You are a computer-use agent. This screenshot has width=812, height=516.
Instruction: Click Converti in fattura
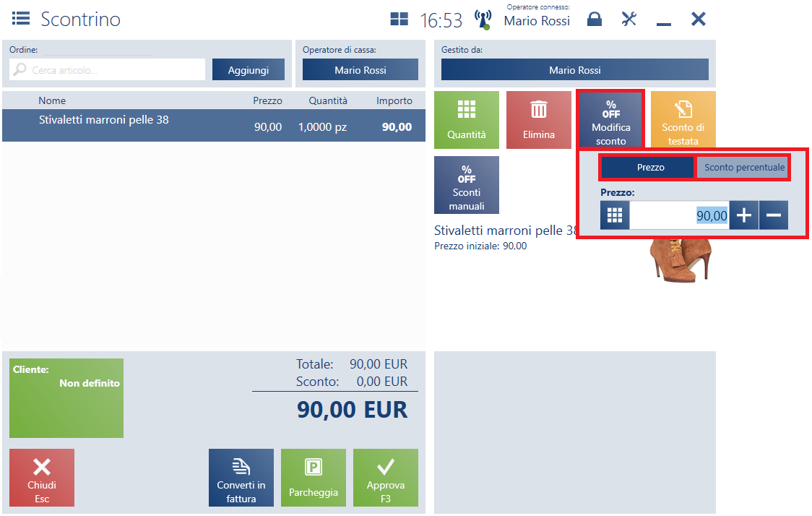(x=241, y=478)
